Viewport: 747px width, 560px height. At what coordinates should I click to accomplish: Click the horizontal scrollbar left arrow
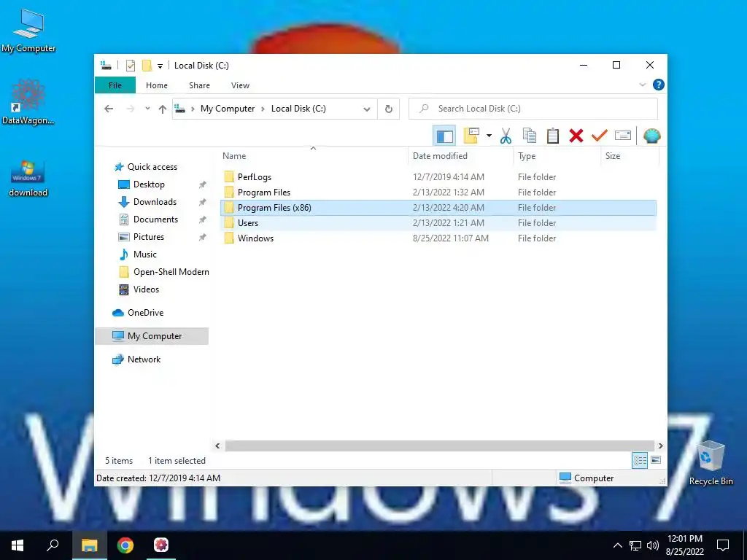[217, 446]
